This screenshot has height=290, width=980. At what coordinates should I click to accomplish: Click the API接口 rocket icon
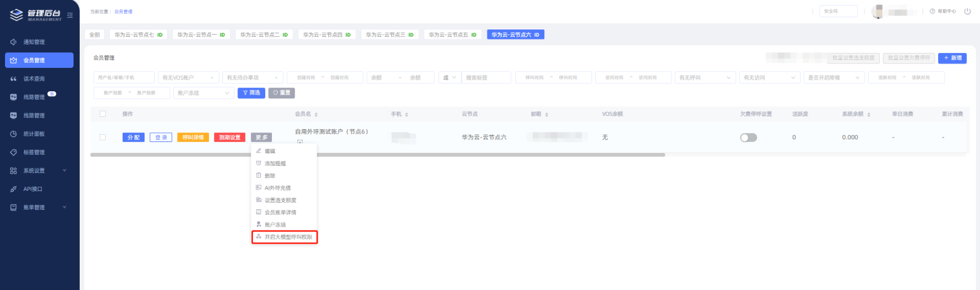tap(13, 189)
